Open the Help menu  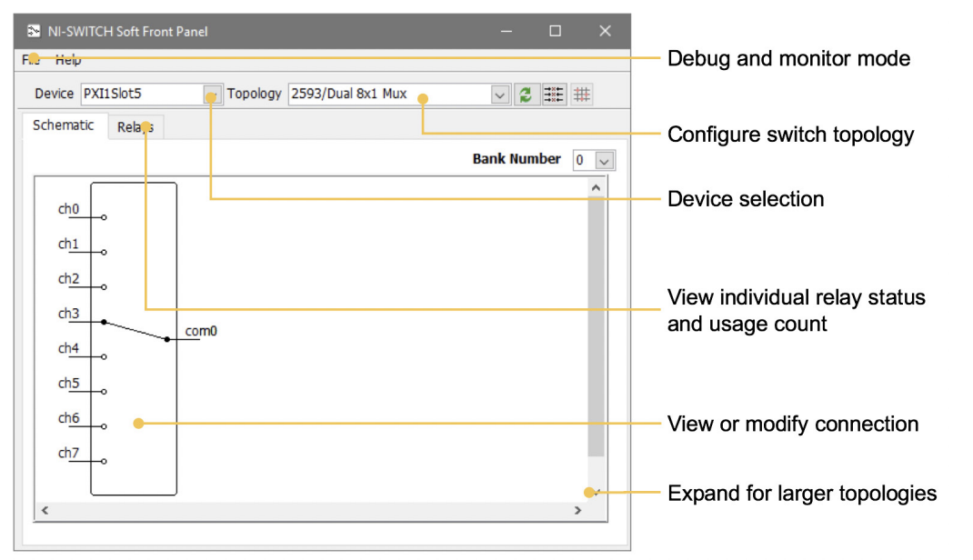pos(68,59)
